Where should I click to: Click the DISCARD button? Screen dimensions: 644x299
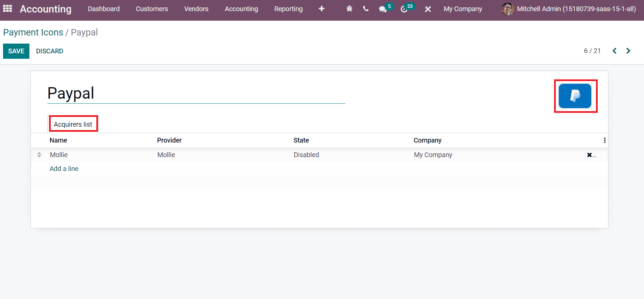click(50, 51)
